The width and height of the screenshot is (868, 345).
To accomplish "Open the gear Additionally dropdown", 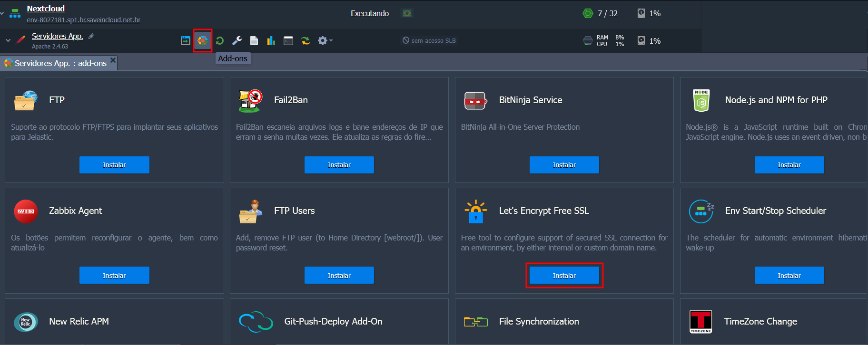I will tap(325, 41).
